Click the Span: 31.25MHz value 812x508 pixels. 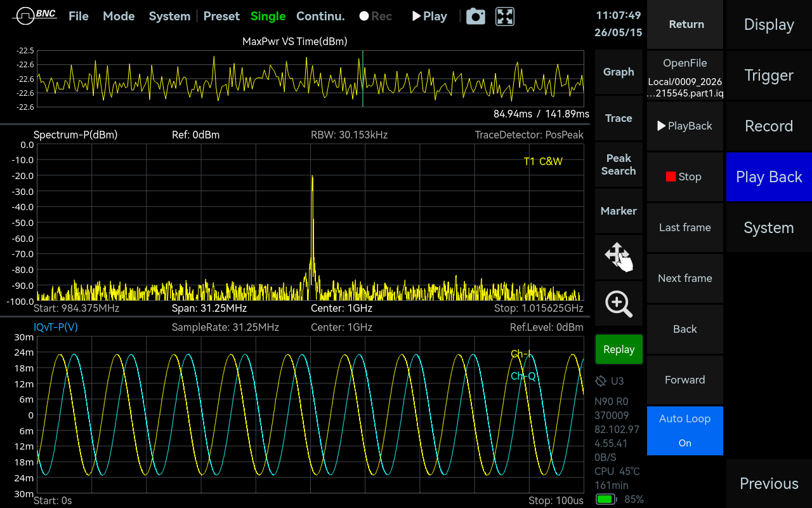[209, 308]
